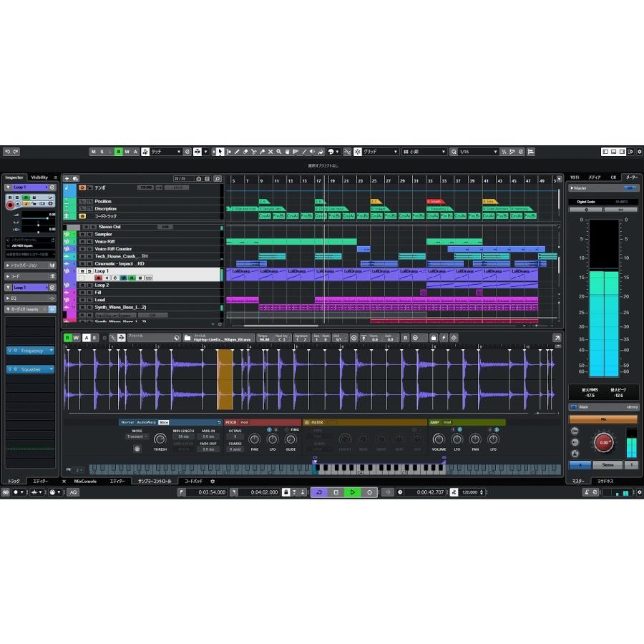Viewport: 644px width, 644px height.
Task: Toggle the transport Cycle loop button
Action: coord(319,492)
